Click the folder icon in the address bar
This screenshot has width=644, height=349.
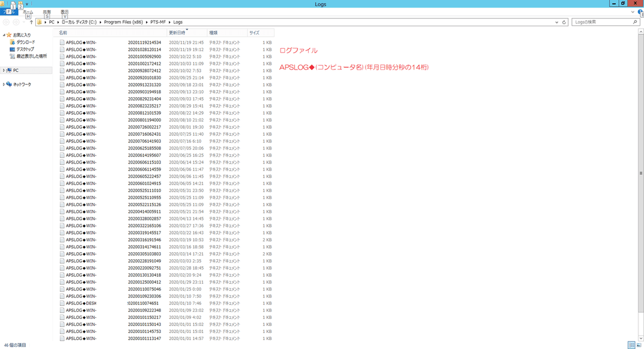(x=40, y=23)
